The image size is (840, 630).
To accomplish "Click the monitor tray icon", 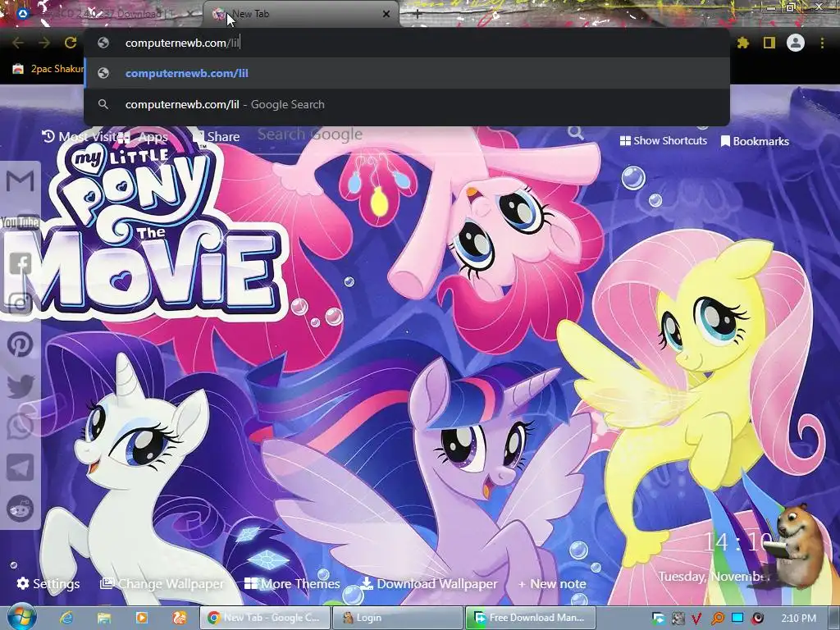I will (x=737, y=618).
